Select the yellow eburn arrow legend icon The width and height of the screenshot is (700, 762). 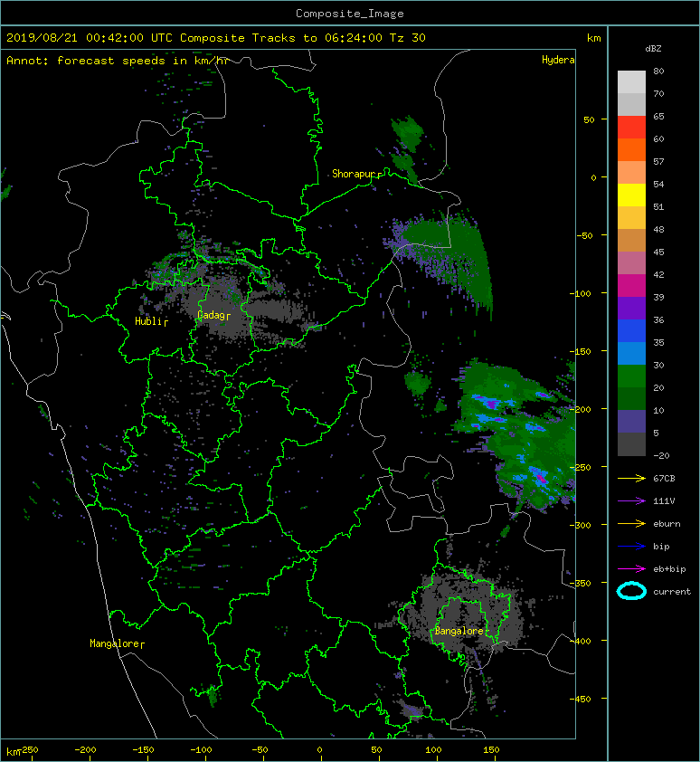click(631, 524)
